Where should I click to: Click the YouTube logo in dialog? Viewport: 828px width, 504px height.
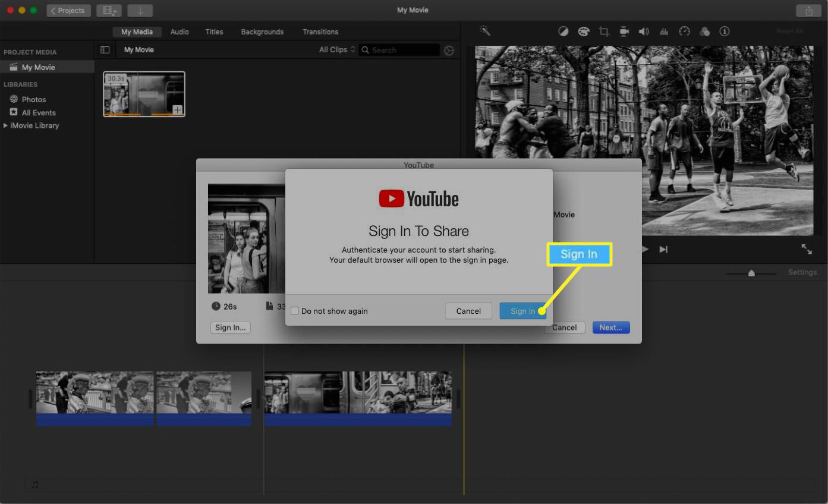(x=419, y=199)
